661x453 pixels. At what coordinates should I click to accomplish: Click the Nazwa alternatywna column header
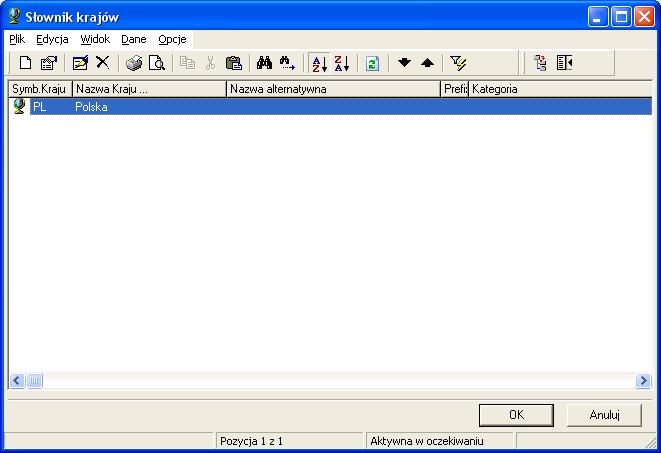(333, 89)
